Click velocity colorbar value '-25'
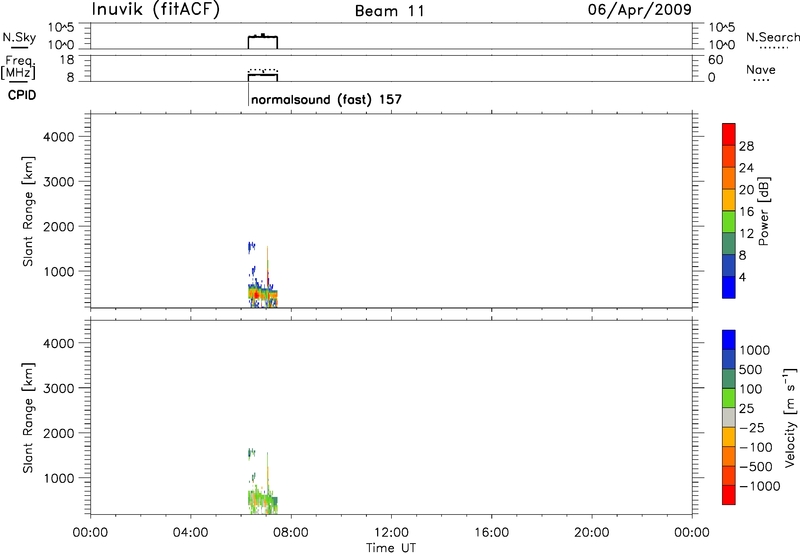 [x=752, y=427]
